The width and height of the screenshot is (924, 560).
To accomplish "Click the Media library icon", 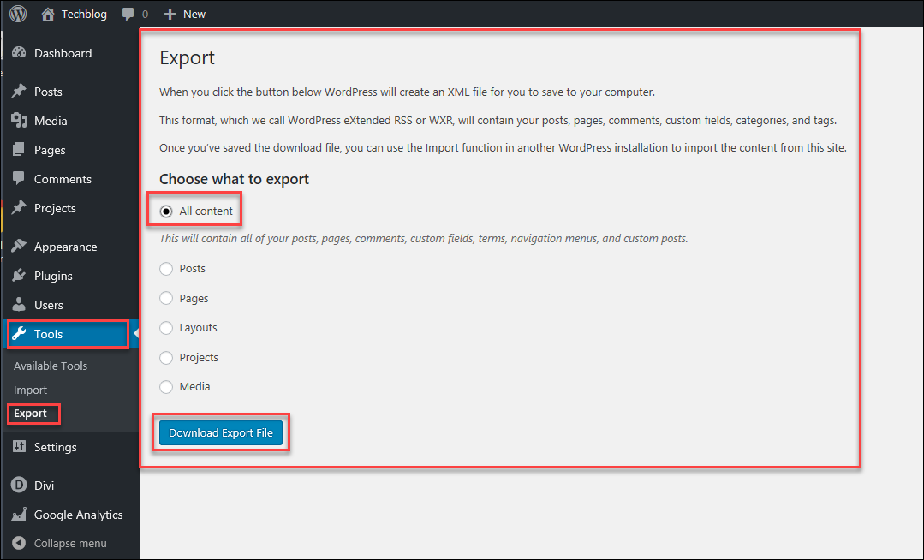I will tap(19, 120).
